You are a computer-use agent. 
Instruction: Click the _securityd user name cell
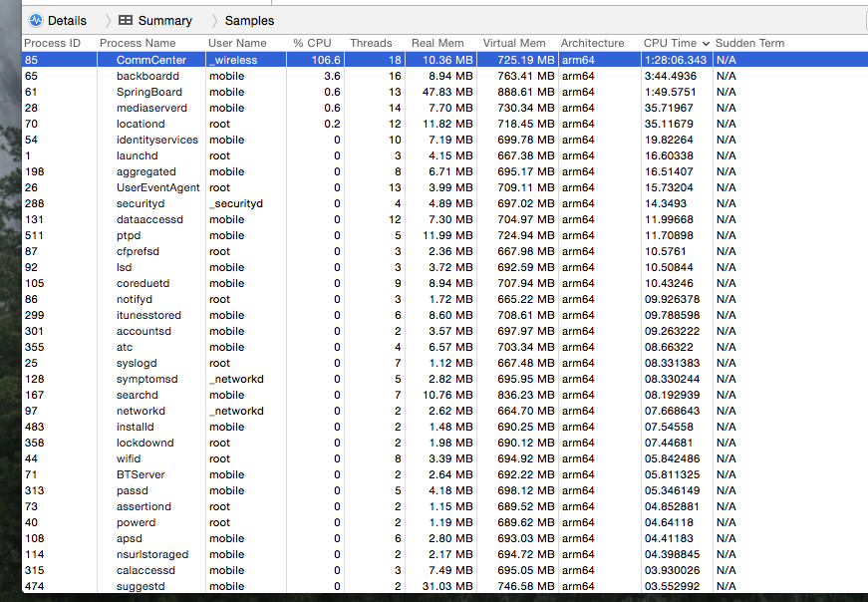tap(236, 203)
